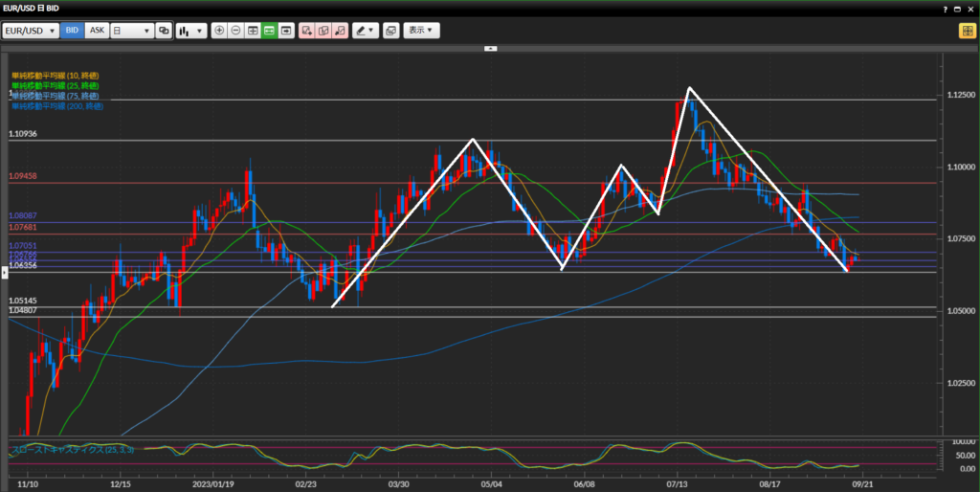Toggle the BID price button
Viewport: 980px width, 492px height.
pos(73,31)
